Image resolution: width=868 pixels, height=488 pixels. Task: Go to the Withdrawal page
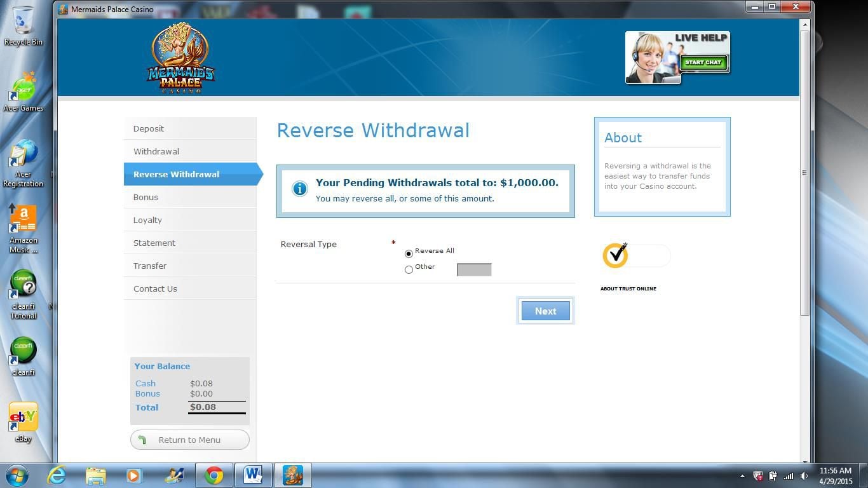(190, 151)
